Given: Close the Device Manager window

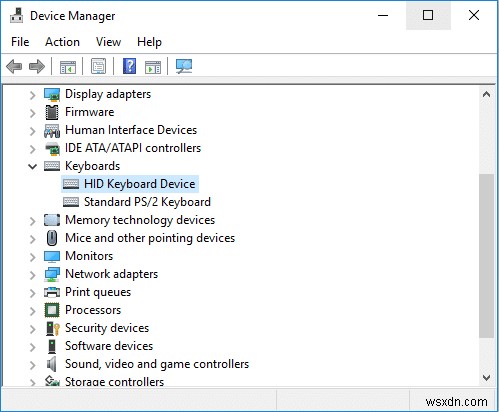Looking at the screenshot, I should tap(474, 15).
